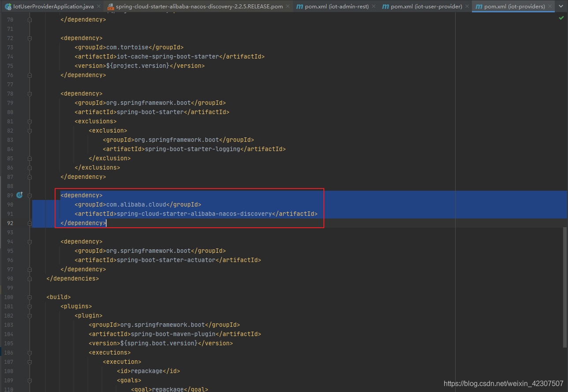This screenshot has height=392, width=568.
Task: Click the Maven icon on iot-providers tab
Action: (479, 7)
